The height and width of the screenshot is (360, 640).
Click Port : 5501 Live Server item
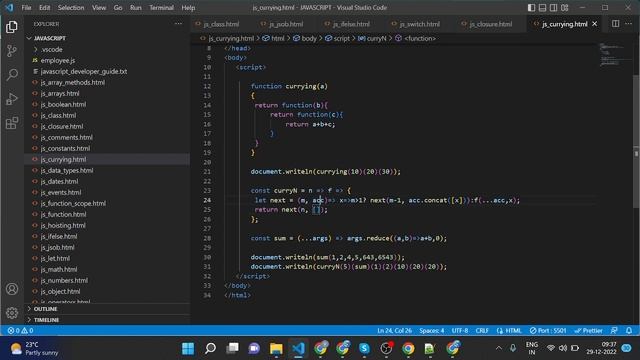(548, 330)
